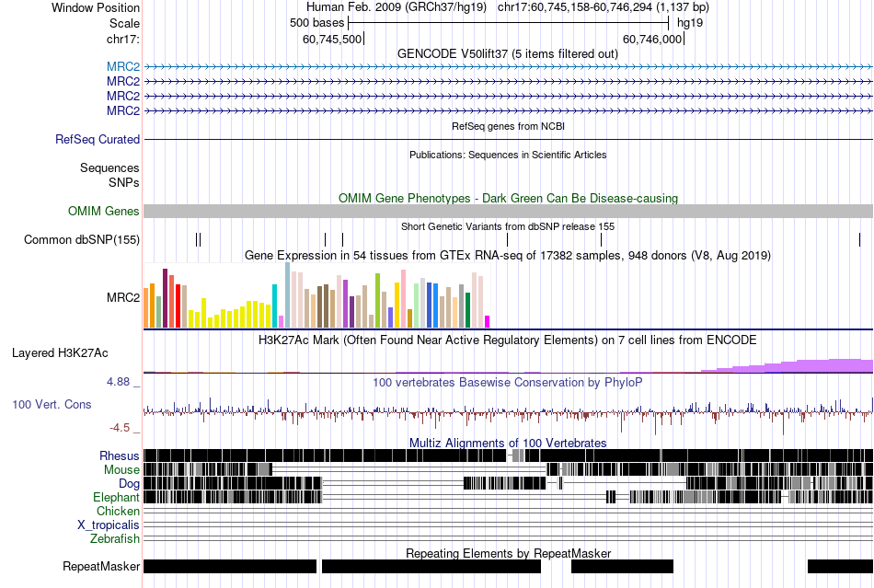Screen dimensions: 874x588
Task: Open the MRC2 GTEx expression bar chart
Action: point(316,295)
